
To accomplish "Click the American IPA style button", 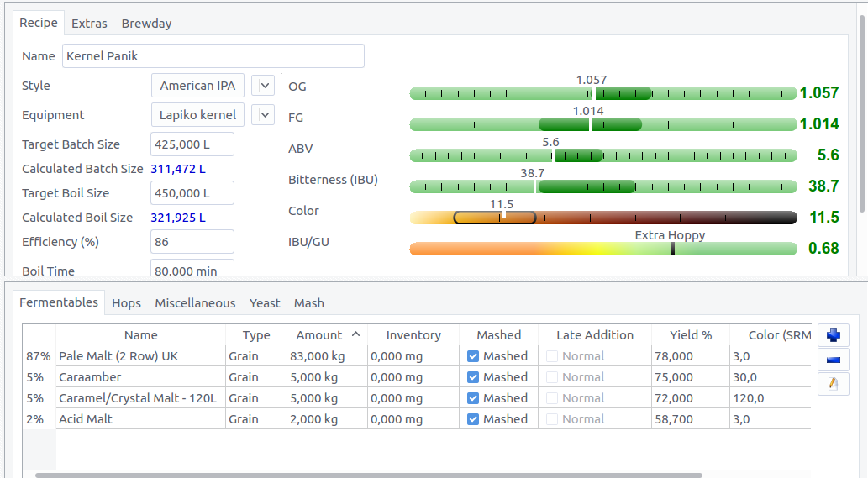I will [x=197, y=86].
